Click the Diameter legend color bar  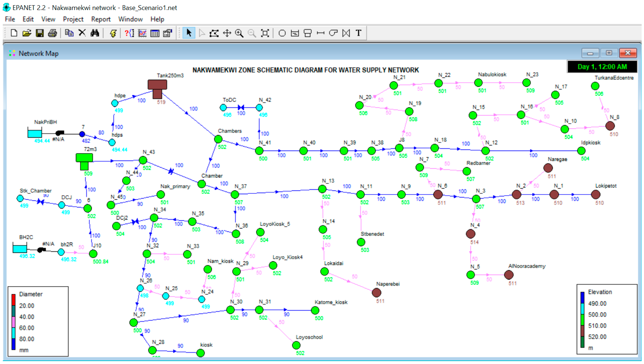[13, 322]
